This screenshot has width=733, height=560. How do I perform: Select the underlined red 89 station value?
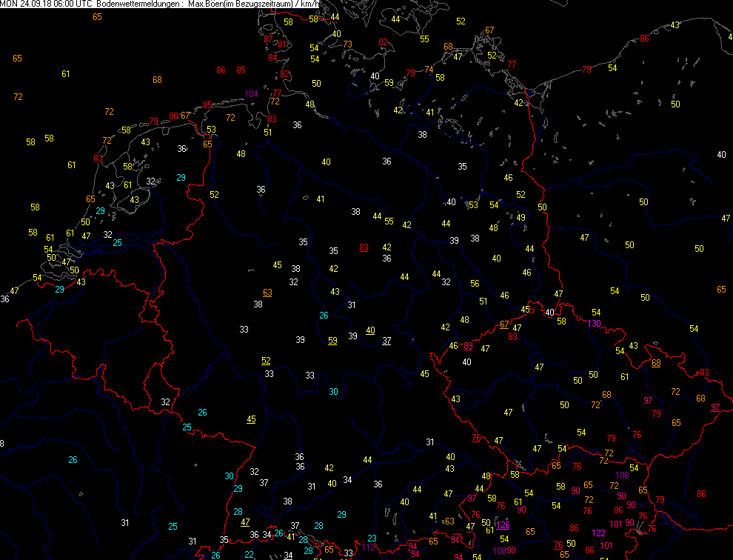468,346
